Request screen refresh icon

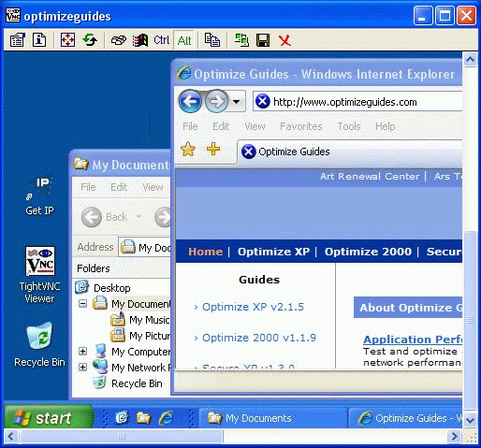[90, 40]
